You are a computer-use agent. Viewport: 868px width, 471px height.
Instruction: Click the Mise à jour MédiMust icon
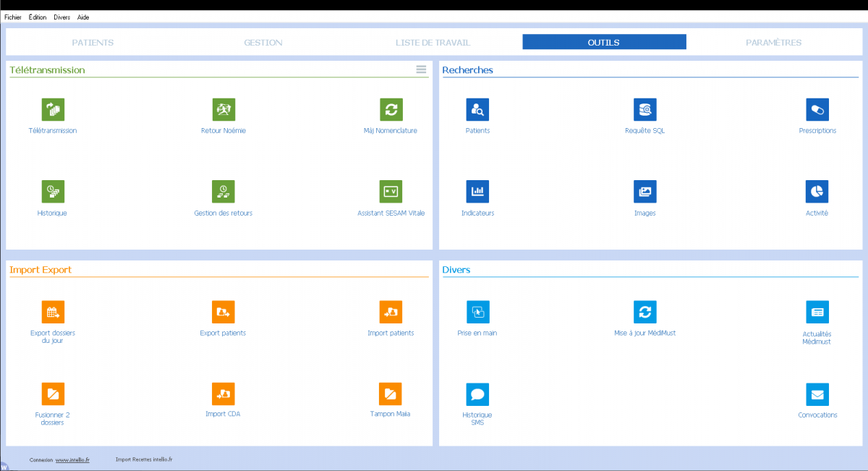pos(644,312)
